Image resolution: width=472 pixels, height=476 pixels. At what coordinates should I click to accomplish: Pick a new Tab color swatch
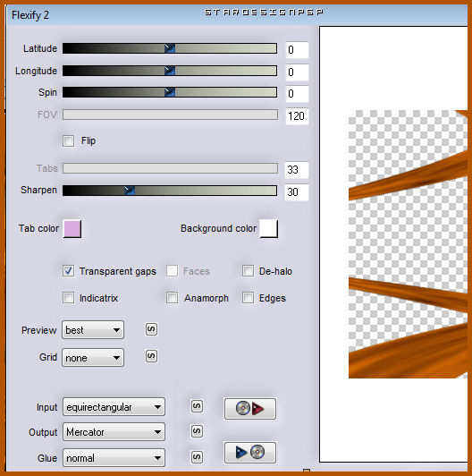click(72, 228)
